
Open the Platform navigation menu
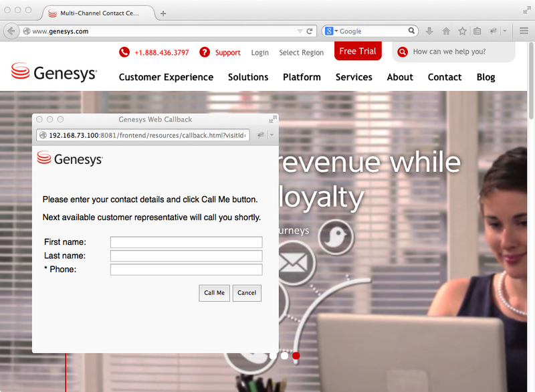(302, 77)
